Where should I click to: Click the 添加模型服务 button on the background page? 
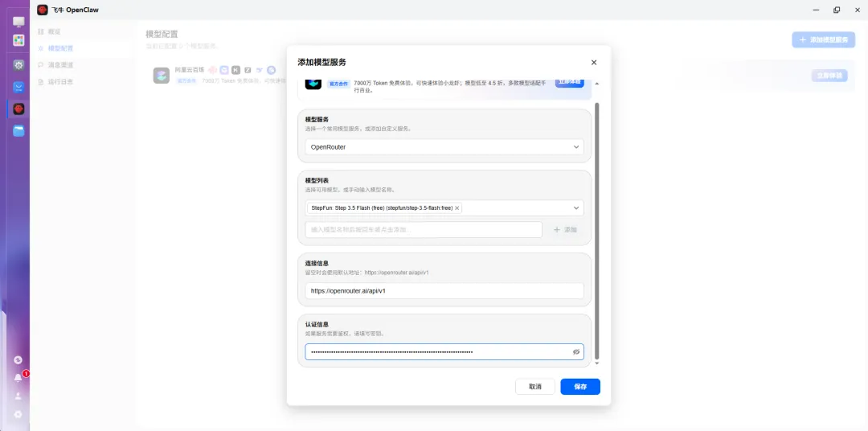tap(823, 40)
